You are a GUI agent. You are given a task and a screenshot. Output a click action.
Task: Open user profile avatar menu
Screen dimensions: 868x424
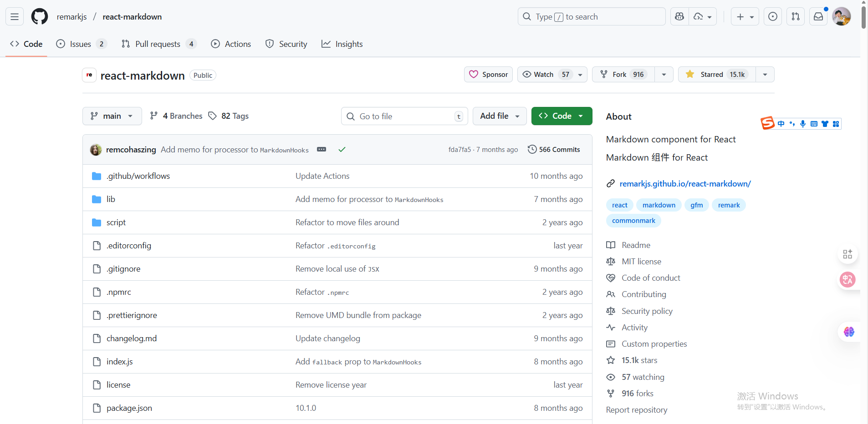point(841,17)
